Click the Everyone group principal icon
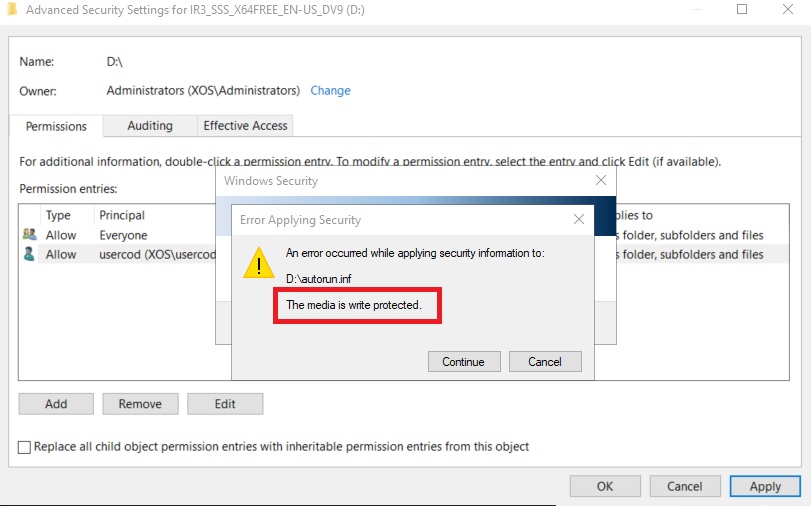811x506 pixels. tap(29, 235)
